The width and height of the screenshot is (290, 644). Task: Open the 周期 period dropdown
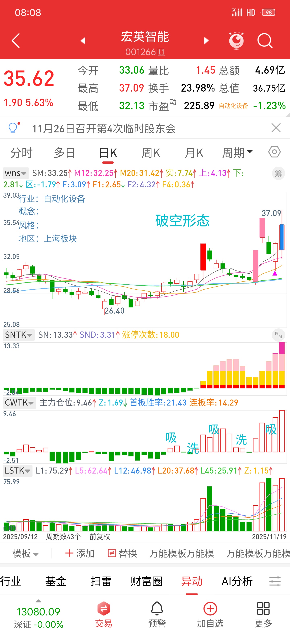[x=237, y=153]
